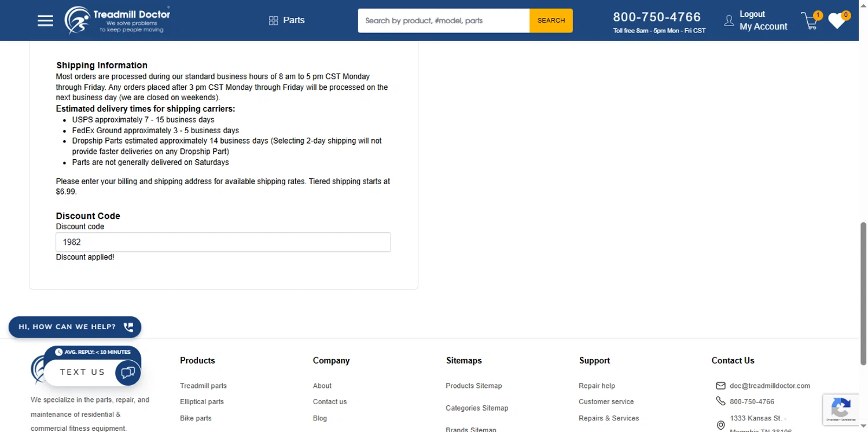The width and height of the screenshot is (868, 432).
Task: Click the phone callback icon in help bubble
Action: [x=128, y=327]
